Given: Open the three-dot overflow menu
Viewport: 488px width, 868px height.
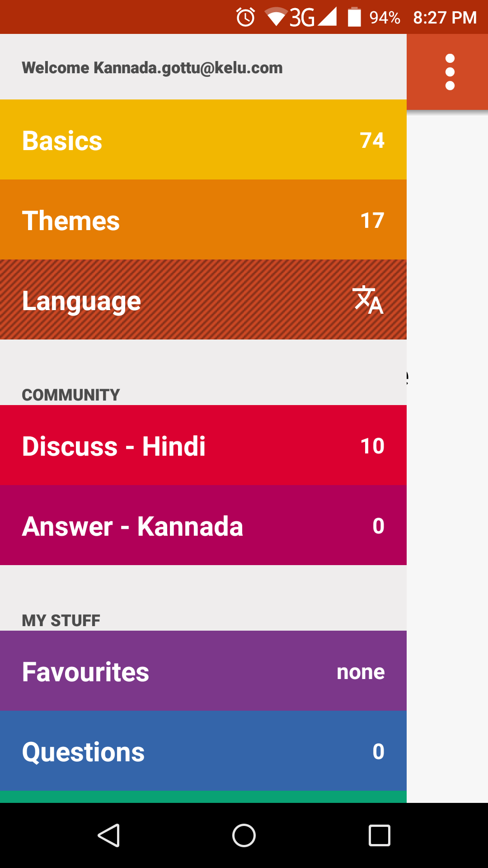Looking at the screenshot, I should 450,72.
